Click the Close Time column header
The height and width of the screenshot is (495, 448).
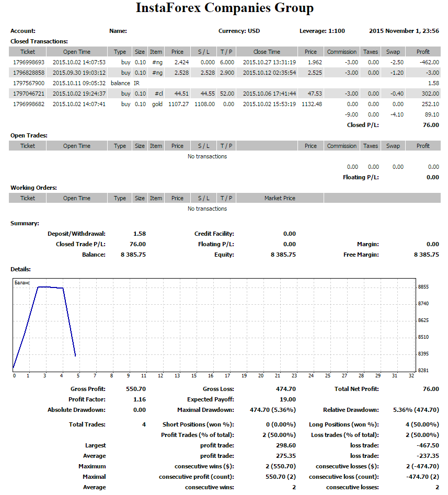tap(267, 52)
